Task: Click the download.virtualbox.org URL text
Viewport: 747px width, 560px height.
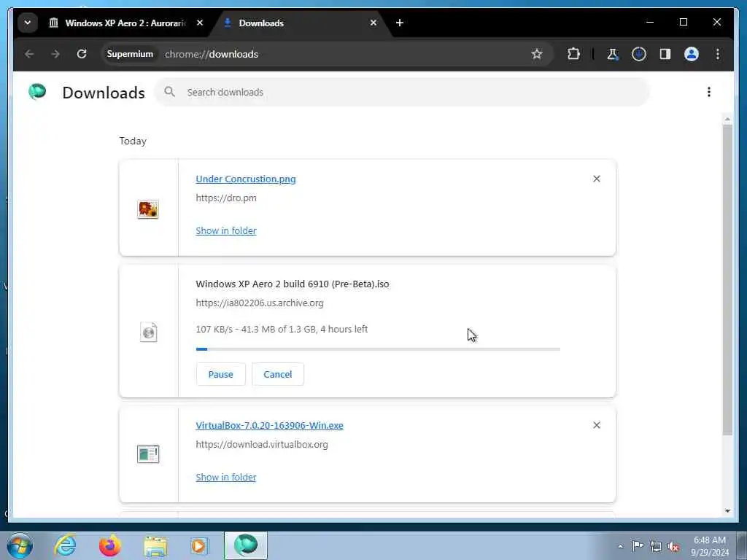Action: (x=262, y=444)
